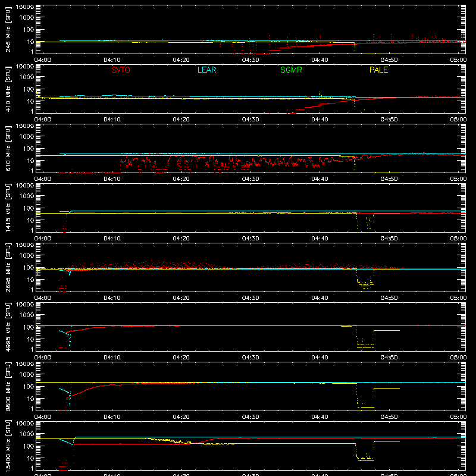Select the 8800 MHz [SFU] axis title
476x476 pixels.
(x=8, y=386)
